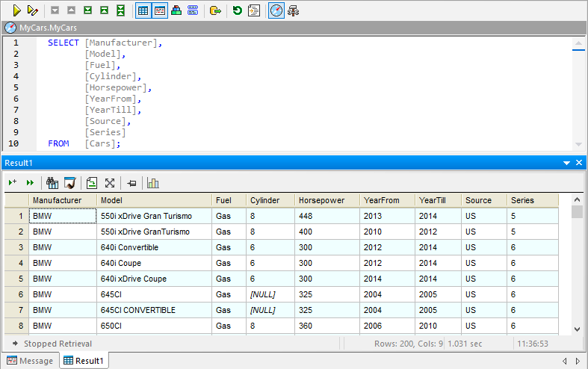Click the Manufacturer column header
This screenshot has height=369, width=588.
[57, 200]
